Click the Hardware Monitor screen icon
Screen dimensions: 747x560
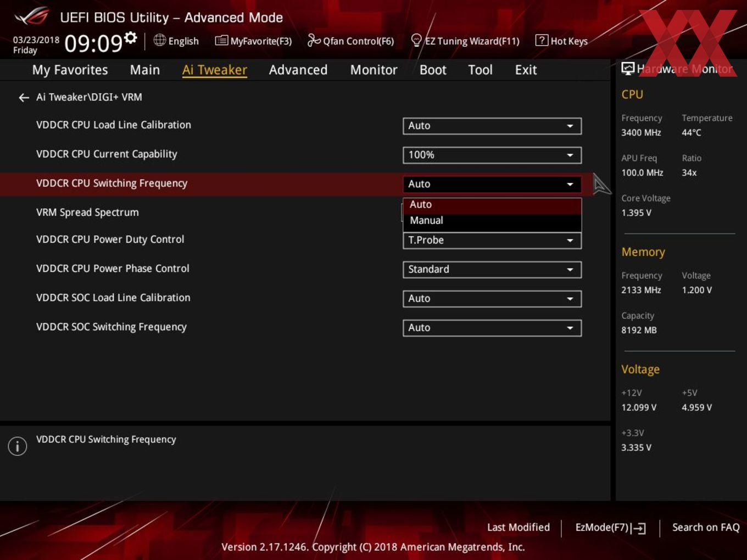pos(627,69)
